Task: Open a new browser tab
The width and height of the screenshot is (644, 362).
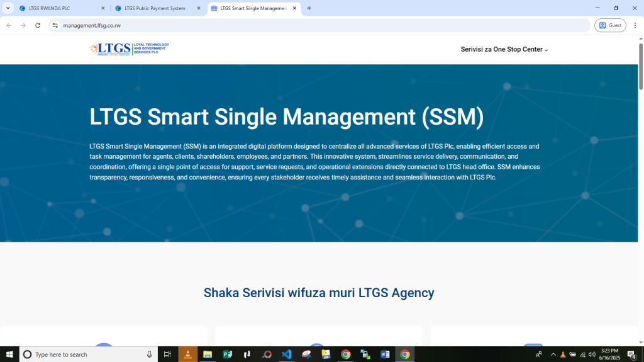Action: tap(309, 8)
